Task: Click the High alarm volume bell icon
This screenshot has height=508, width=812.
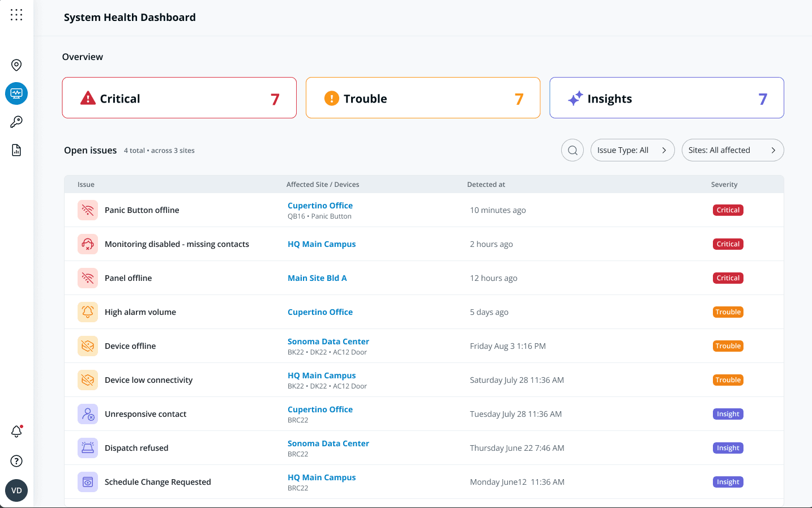Action: [88, 312]
